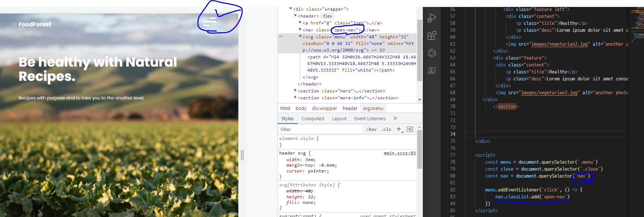Collapse the svg class menu node
This screenshot has width=644, height=217.
(x=300, y=37)
